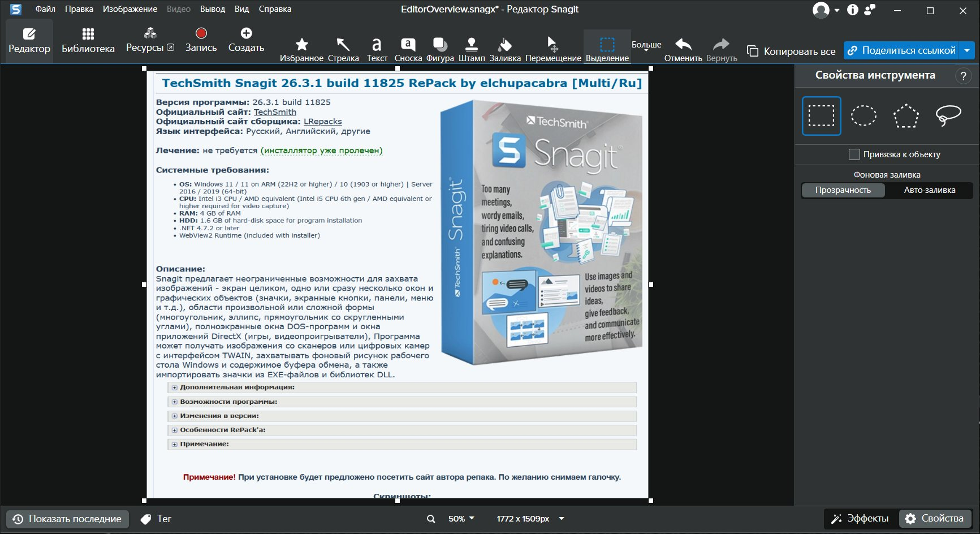Select the Сноска (Callout) tool
The image size is (980, 534).
coord(408,49)
